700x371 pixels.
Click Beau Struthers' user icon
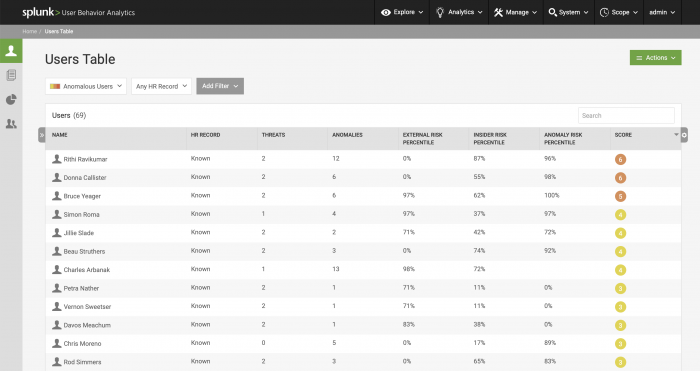57,251
